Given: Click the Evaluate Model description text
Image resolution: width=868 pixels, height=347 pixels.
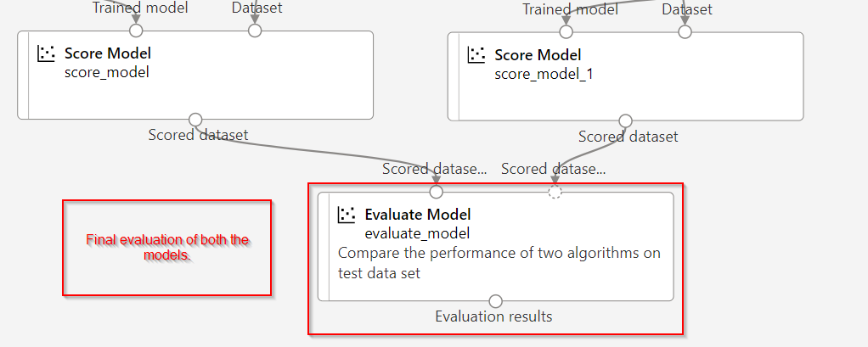Looking at the screenshot, I should click(x=499, y=263).
